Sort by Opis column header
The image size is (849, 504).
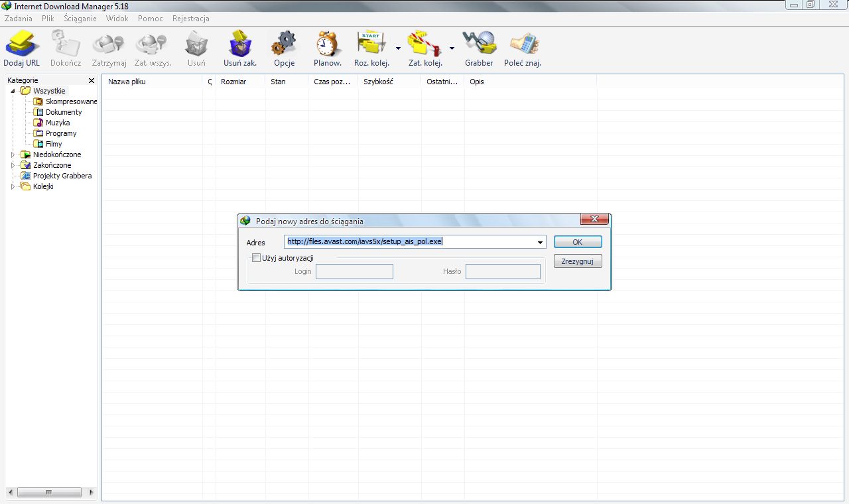click(531, 82)
